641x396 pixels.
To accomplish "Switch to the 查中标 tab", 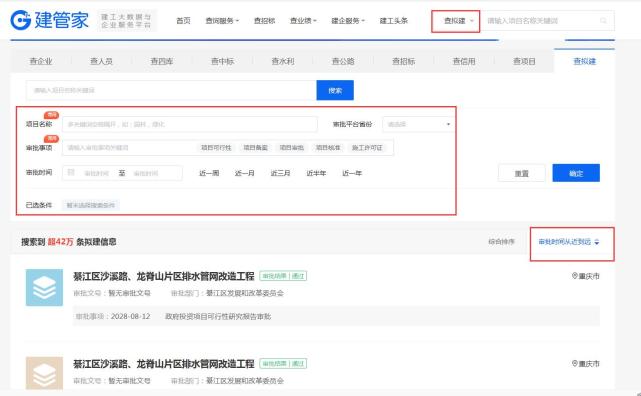I will click(222, 61).
